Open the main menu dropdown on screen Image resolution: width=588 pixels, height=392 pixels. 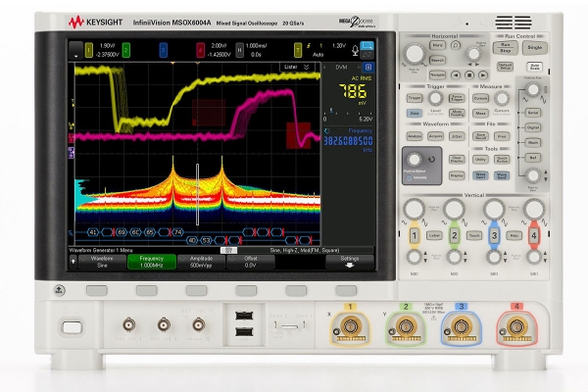click(76, 50)
